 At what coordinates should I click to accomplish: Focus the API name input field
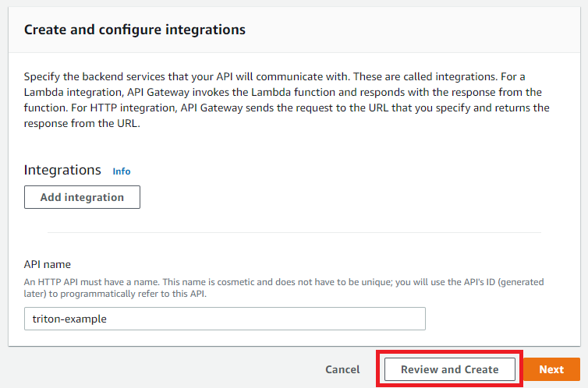[x=225, y=319]
